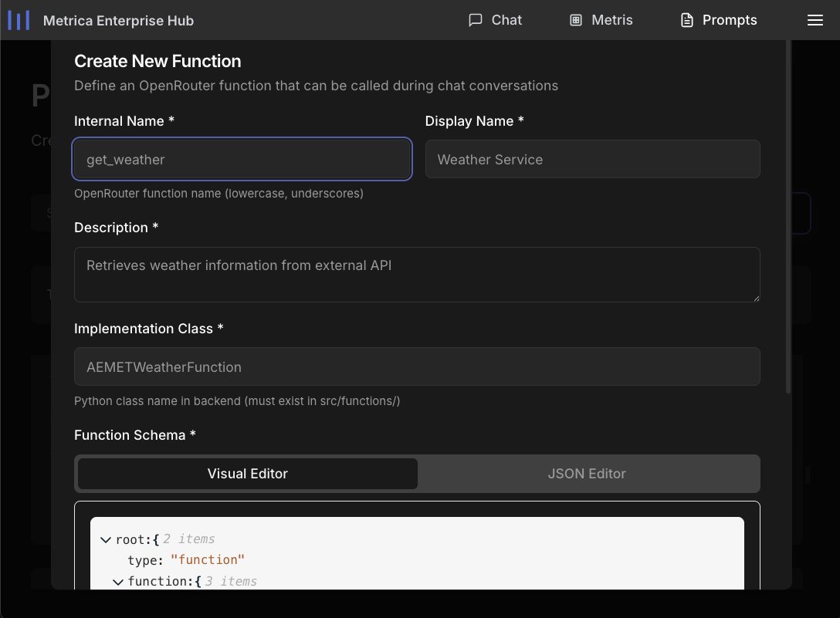Screen dimensions: 840x618
Task: Click the Metrica logo icon
Action: [19, 20]
